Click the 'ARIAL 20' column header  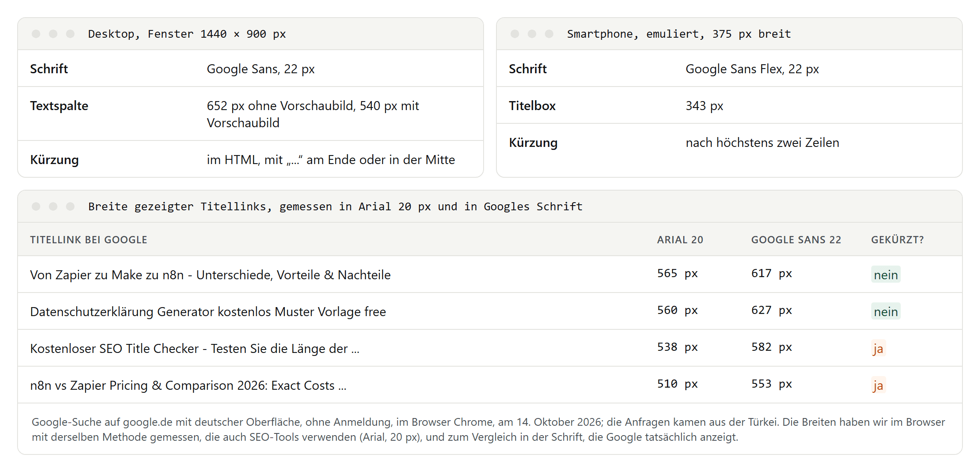(680, 240)
